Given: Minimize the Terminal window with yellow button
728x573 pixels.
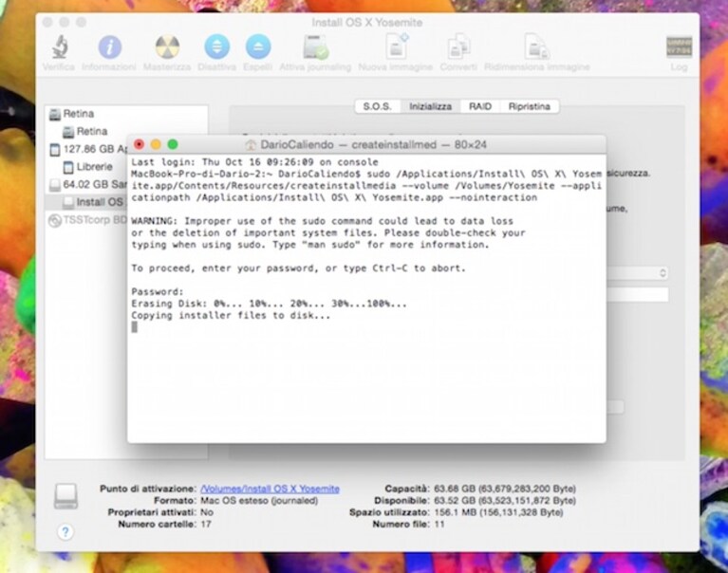Looking at the screenshot, I should [x=156, y=144].
